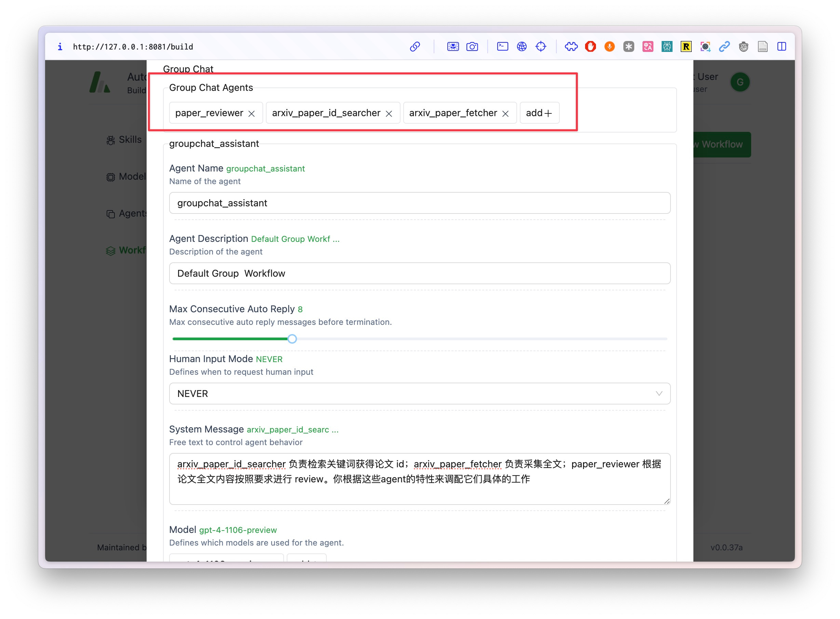
Task: Click the site info icon beside URL
Action: click(60, 46)
